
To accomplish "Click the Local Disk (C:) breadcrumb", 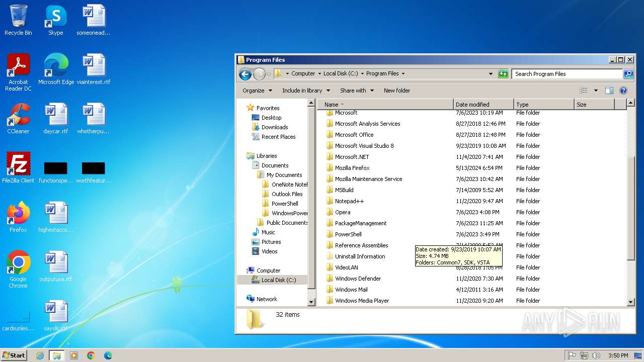I will [341, 73].
